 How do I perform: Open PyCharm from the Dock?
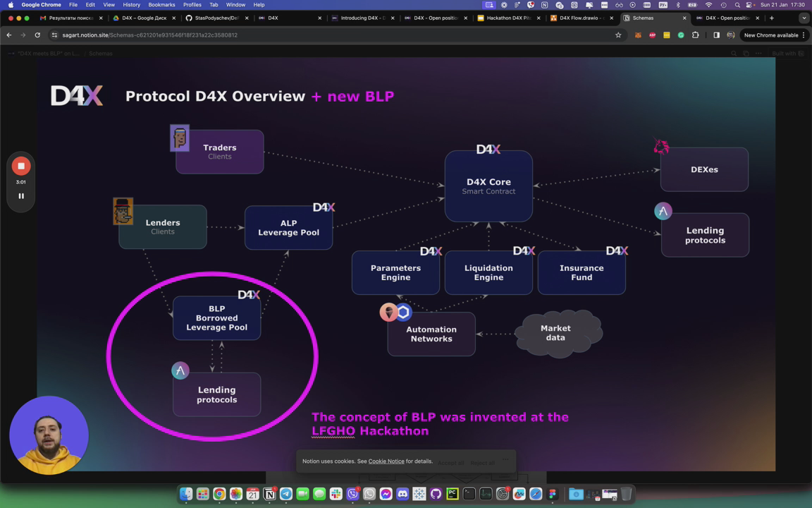tap(452, 494)
